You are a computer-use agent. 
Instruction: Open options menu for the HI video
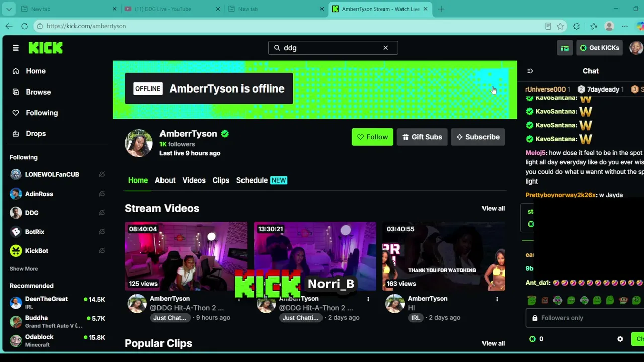[x=497, y=299]
